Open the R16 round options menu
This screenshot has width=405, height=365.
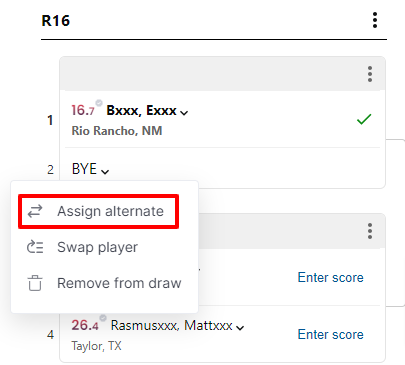coord(375,20)
